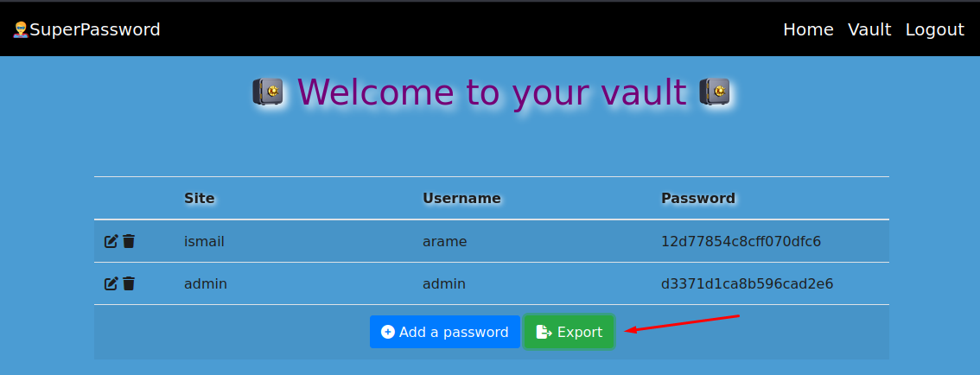Click the green Export button
980x375 pixels.
tap(570, 332)
